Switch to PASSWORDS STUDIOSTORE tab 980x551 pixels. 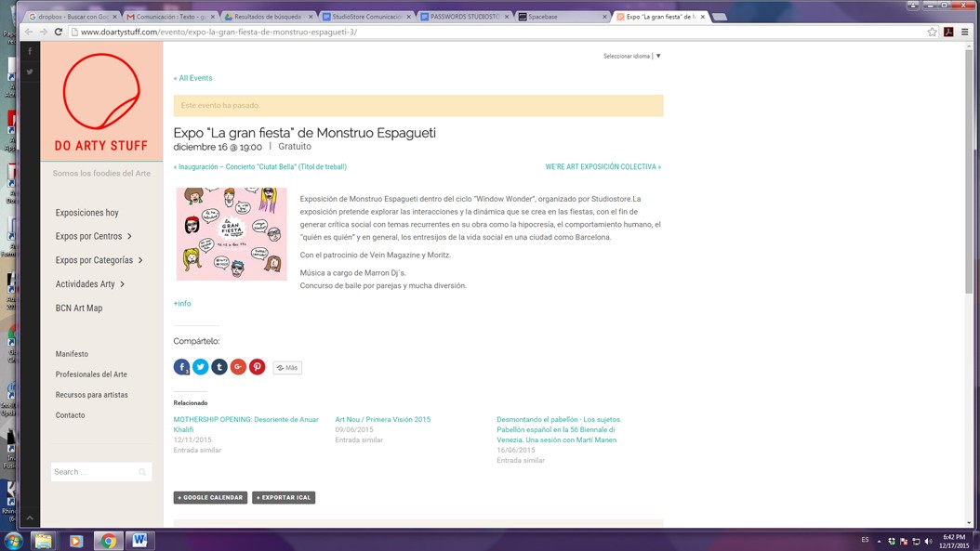tap(462, 17)
